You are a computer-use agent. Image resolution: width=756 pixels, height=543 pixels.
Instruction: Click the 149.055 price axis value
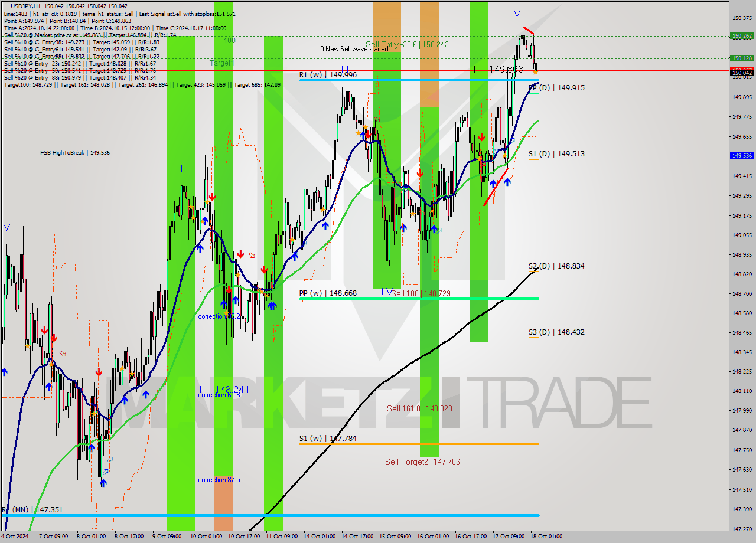(742, 235)
